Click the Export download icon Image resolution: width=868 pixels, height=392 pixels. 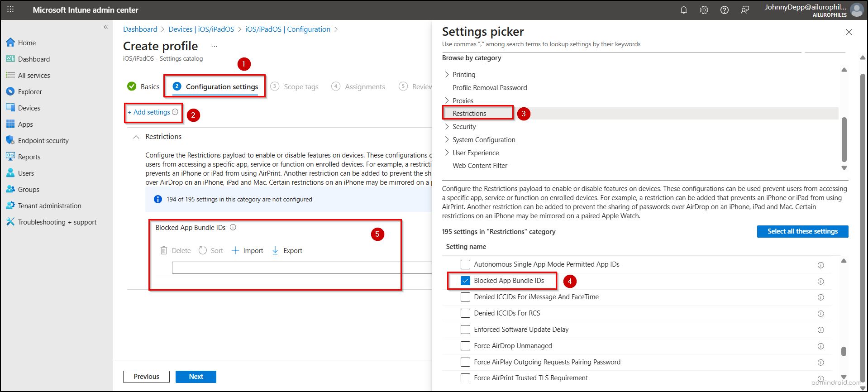click(x=275, y=250)
